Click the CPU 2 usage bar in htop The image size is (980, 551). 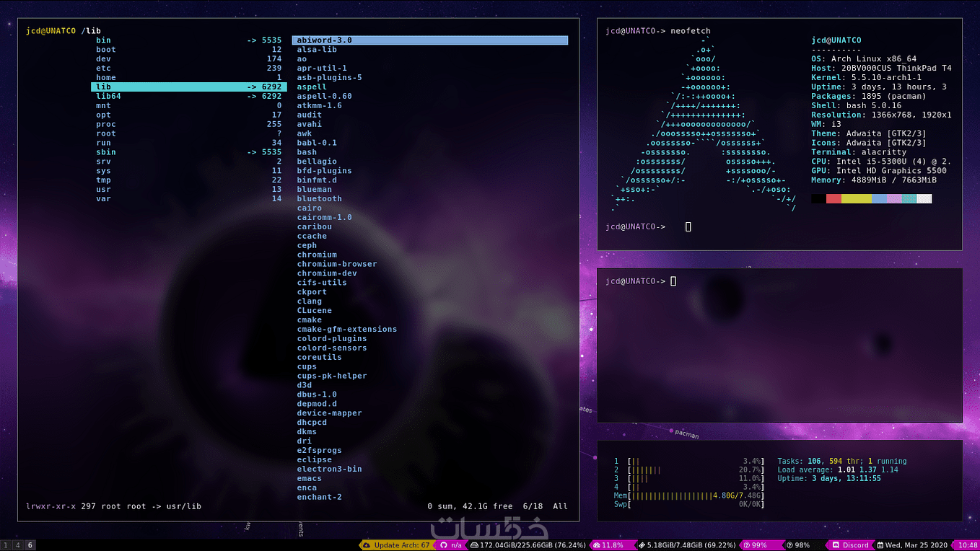click(688, 470)
